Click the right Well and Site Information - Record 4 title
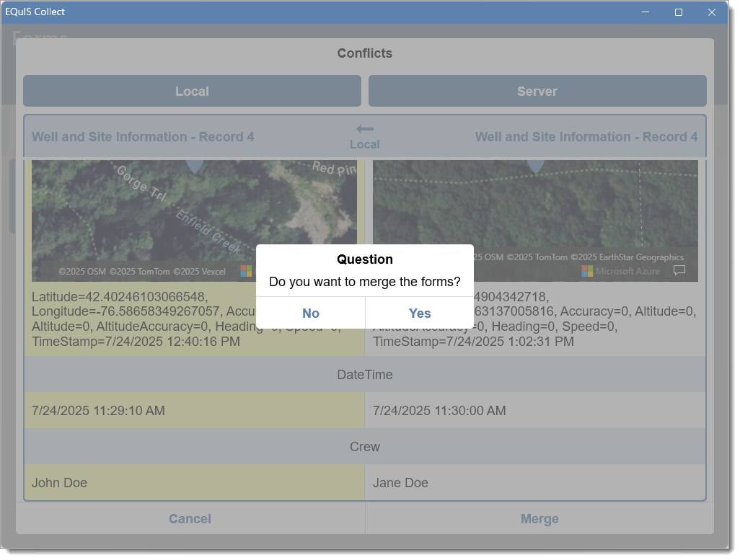Screen dimensions: 740x560 coord(586,137)
